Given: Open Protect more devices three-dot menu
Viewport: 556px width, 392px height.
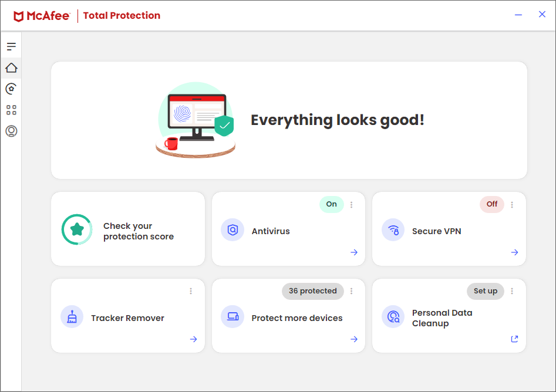Looking at the screenshot, I should 352,291.
